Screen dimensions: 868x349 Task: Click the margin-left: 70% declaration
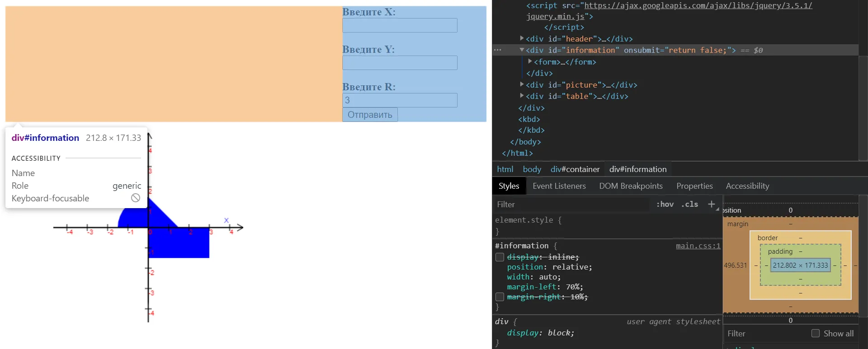click(x=545, y=287)
